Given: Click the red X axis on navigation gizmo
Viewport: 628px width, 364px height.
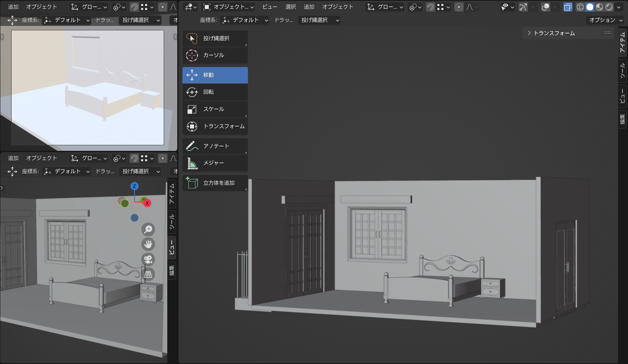Looking at the screenshot, I should 147,203.
